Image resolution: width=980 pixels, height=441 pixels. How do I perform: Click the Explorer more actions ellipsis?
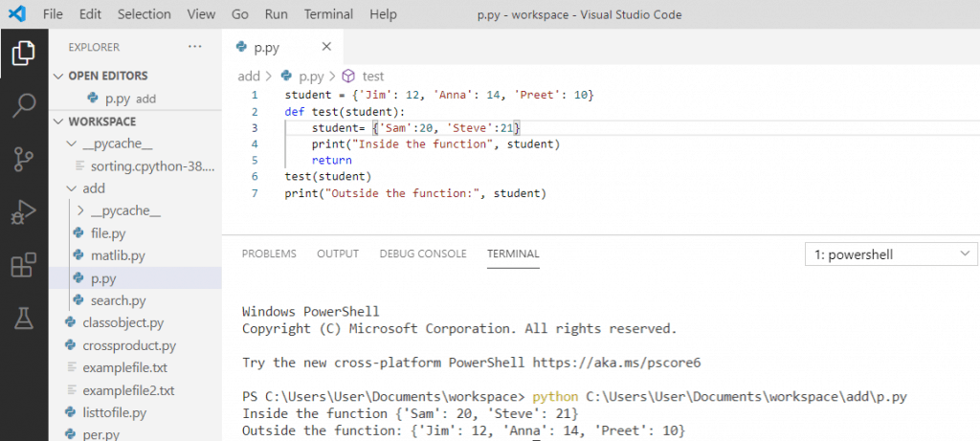195,47
